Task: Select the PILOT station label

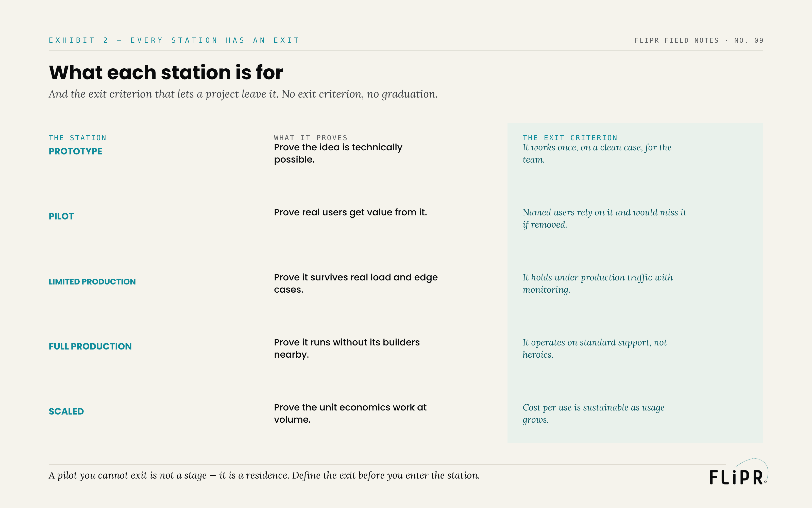Action: point(61,216)
